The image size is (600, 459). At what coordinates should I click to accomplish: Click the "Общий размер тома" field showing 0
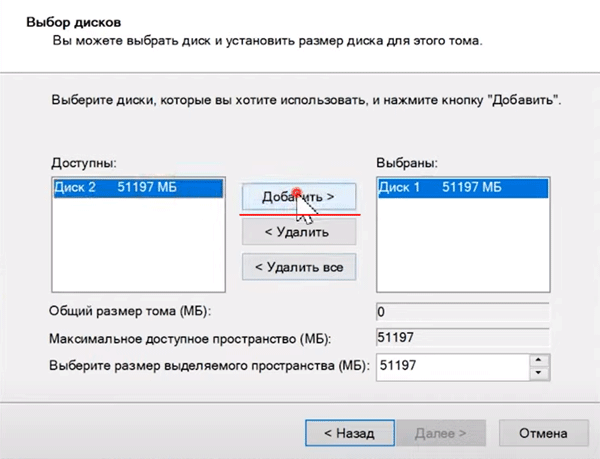(461, 311)
